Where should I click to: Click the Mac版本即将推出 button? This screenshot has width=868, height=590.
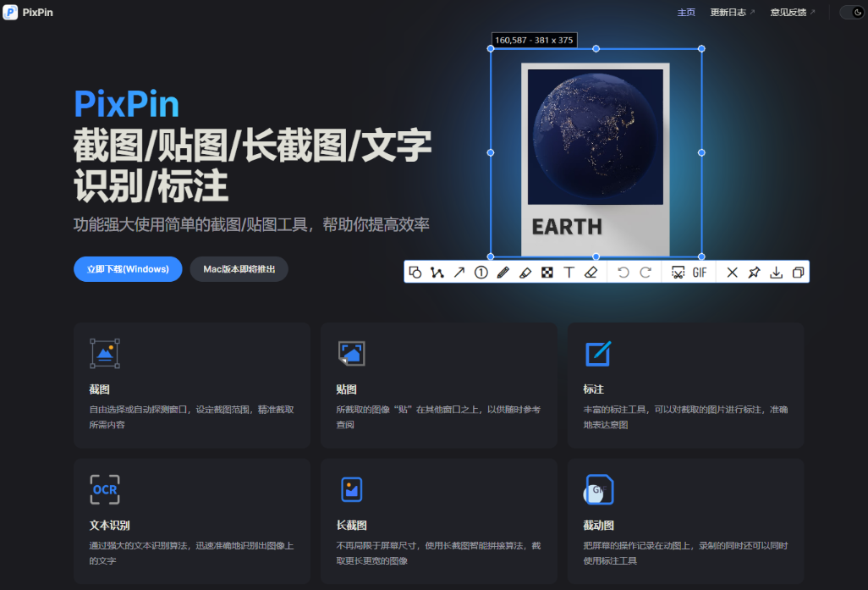tap(239, 269)
